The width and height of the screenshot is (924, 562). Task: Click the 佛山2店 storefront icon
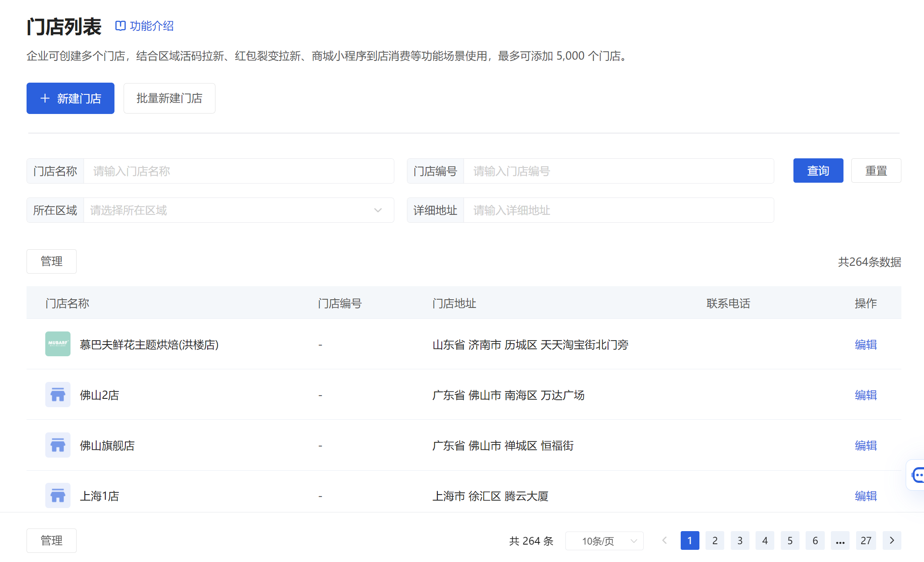[x=57, y=395]
